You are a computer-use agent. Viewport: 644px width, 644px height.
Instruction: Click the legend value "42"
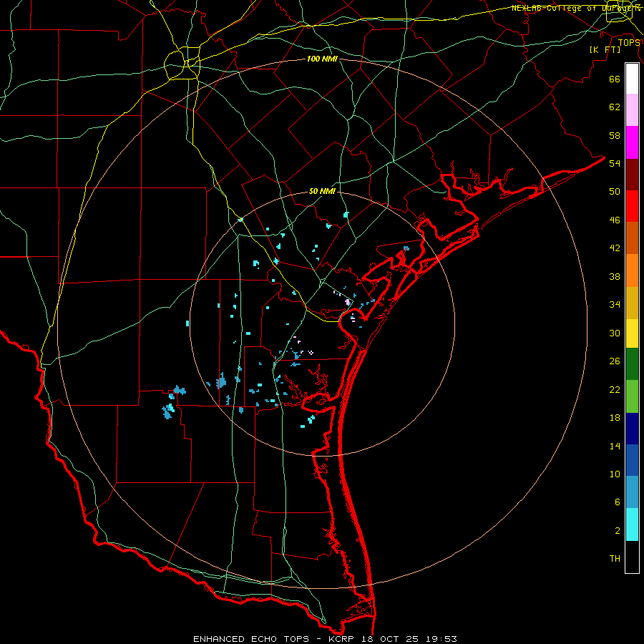click(615, 248)
